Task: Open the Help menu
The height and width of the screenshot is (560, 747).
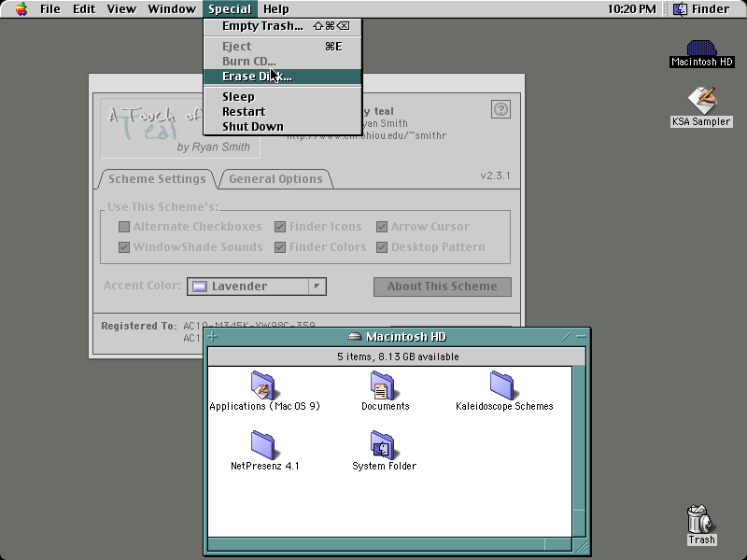Action: (x=275, y=9)
